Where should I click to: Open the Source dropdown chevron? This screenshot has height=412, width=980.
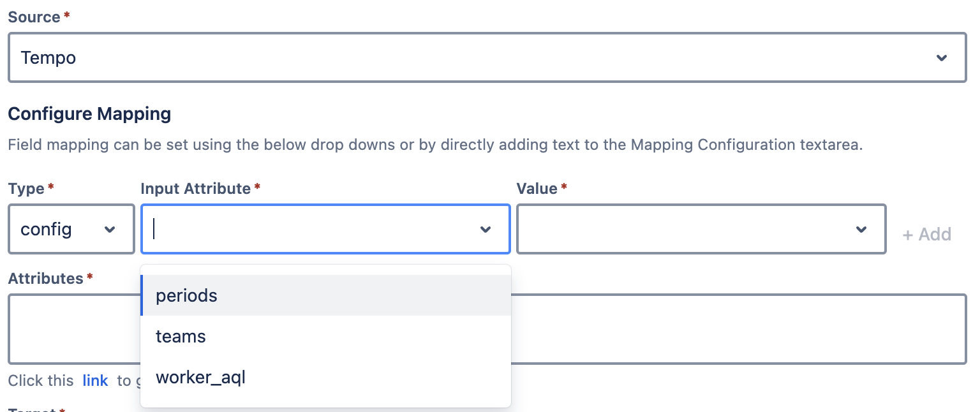941,57
